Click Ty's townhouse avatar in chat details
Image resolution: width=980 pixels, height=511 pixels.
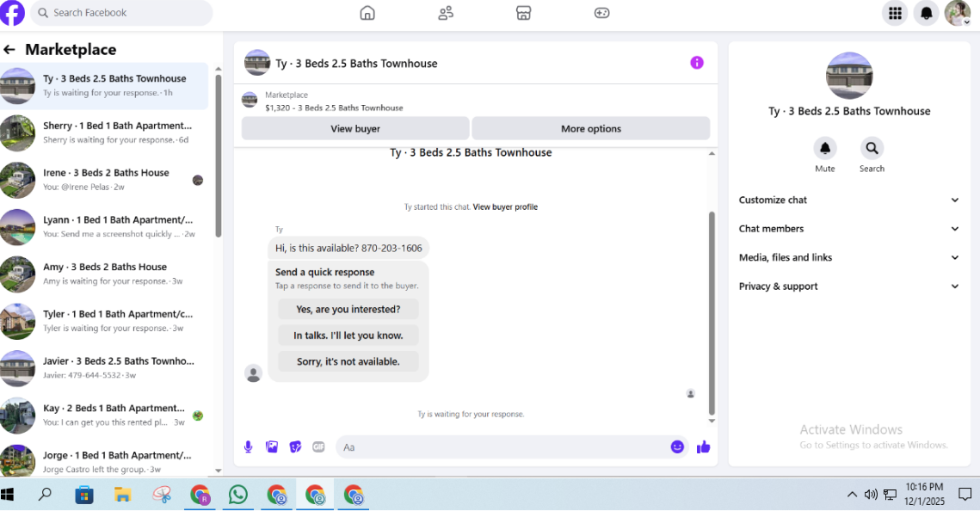coord(848,76)
